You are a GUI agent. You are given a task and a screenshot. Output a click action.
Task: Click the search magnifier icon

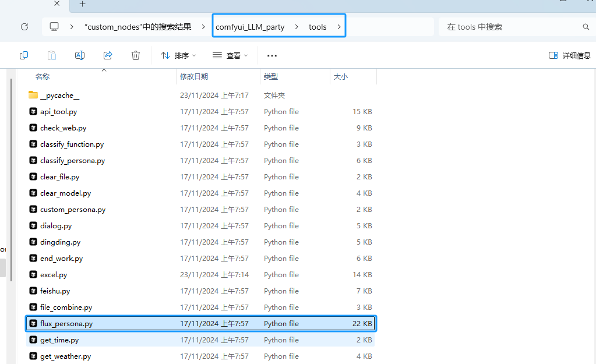pos(586,27)
